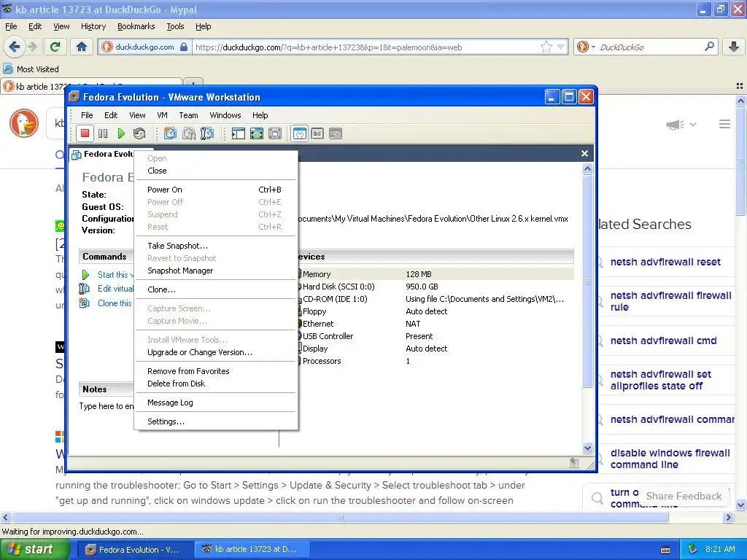Viewport: 747px width, 560px height.
Task: Click the bookmark star in the address bar
Action: coord(546,47)
